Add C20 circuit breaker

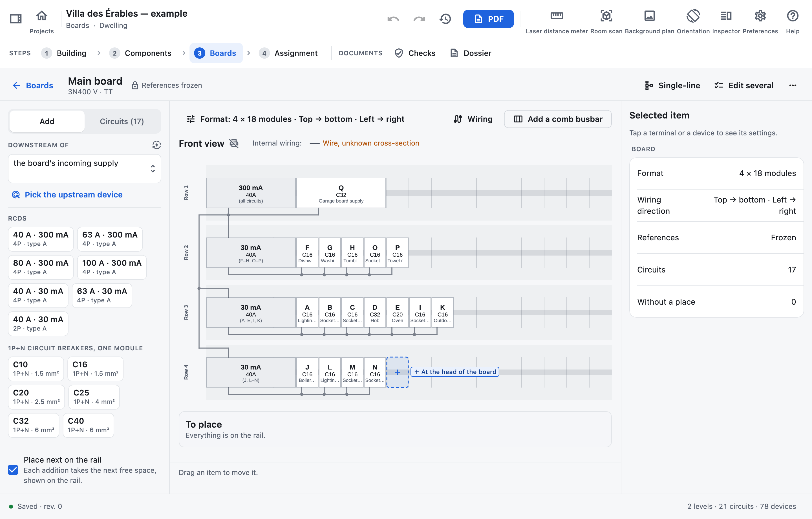[36, 397]
